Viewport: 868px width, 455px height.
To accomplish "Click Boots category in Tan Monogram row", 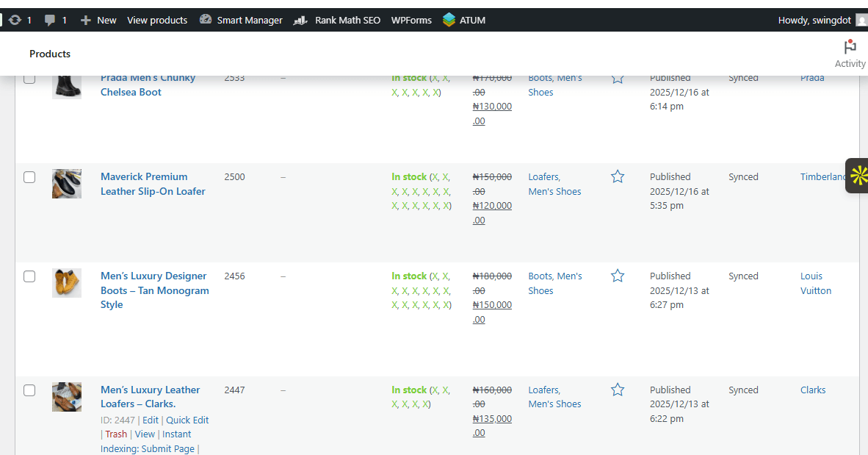I will (x=540, y=276).
